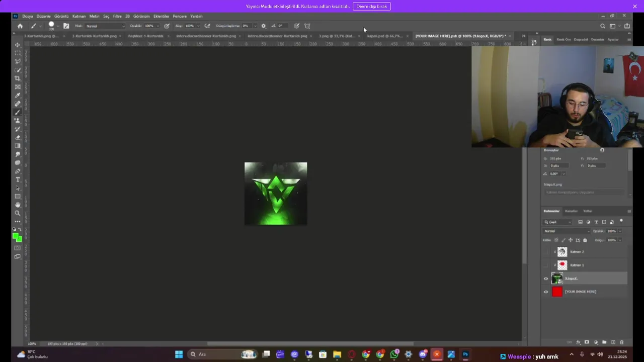This screenshot has width=644, height=362.
Task: Select the Rectangular Marquee tool
Action: pyautogui.click(x=18, y=53)
